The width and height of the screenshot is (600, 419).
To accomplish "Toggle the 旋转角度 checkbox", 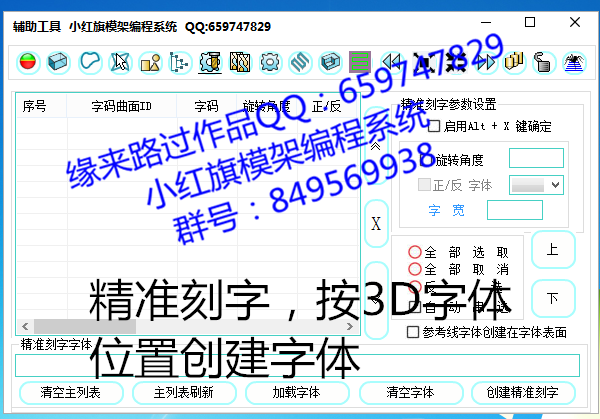I will 426,160.
